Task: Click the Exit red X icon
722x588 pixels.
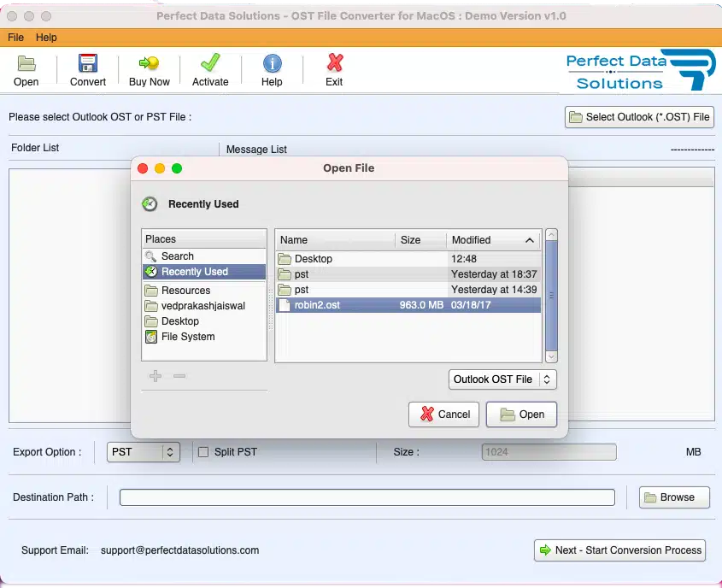Action: (335, 62)
